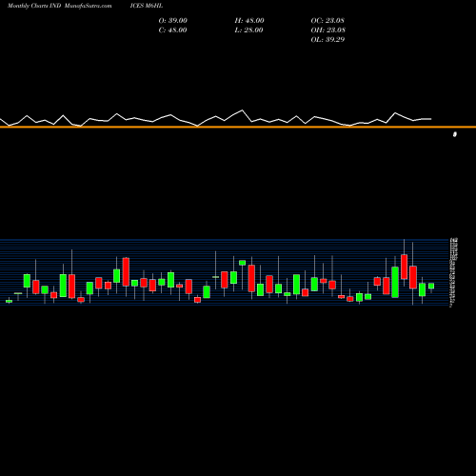The image size is (476, 476).
Task: Select the open value "O: 39.00"
Action: 173,21
